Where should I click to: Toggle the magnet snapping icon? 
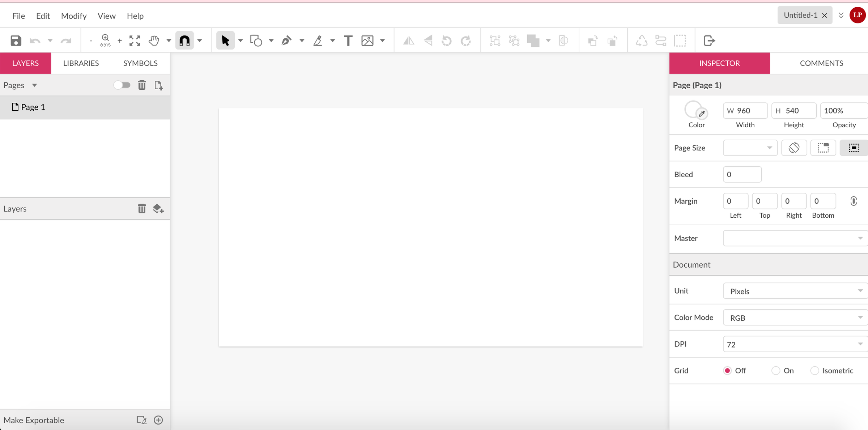coord(184,41)
